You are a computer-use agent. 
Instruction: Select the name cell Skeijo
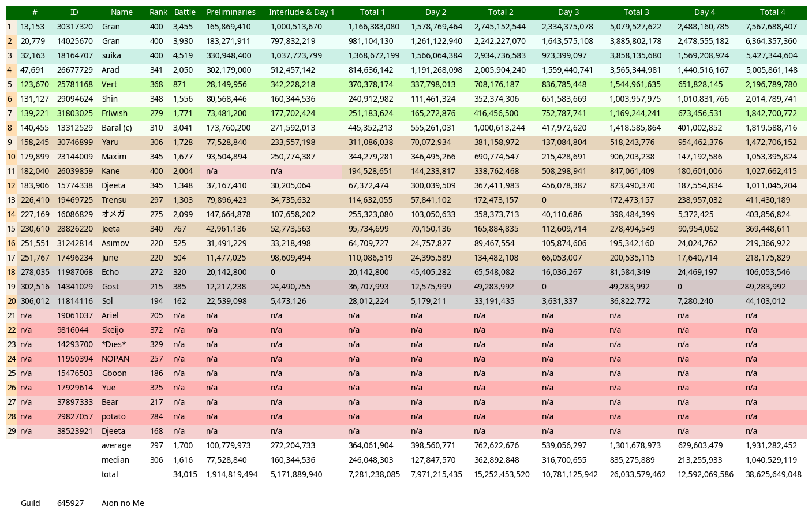[x=113, y=330]
